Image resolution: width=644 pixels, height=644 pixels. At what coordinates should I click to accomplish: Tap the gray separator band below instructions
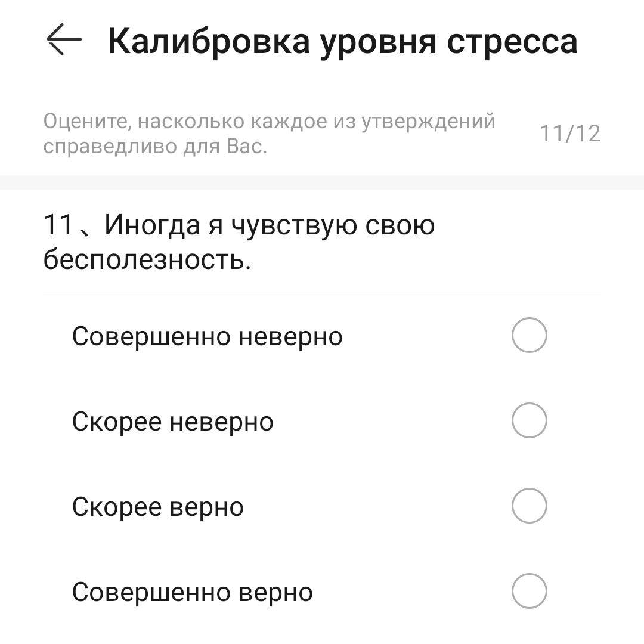322,182
